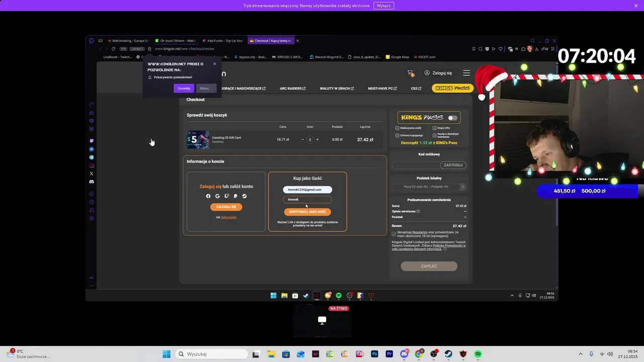The width and height of the screenshot is (644, 362).
Task: Open the CS2 menu item
Action: coord(416,88)
